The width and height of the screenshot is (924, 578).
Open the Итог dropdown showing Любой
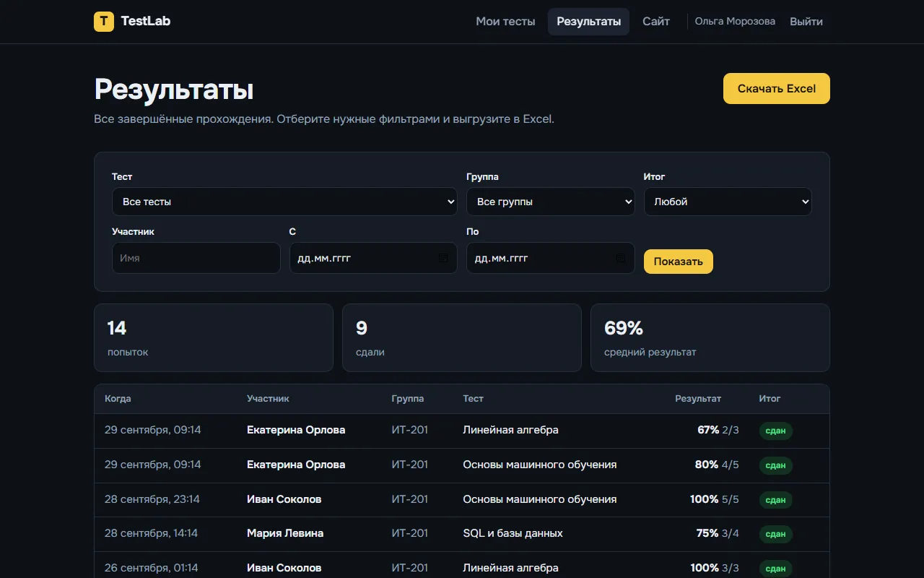point(728,202)
